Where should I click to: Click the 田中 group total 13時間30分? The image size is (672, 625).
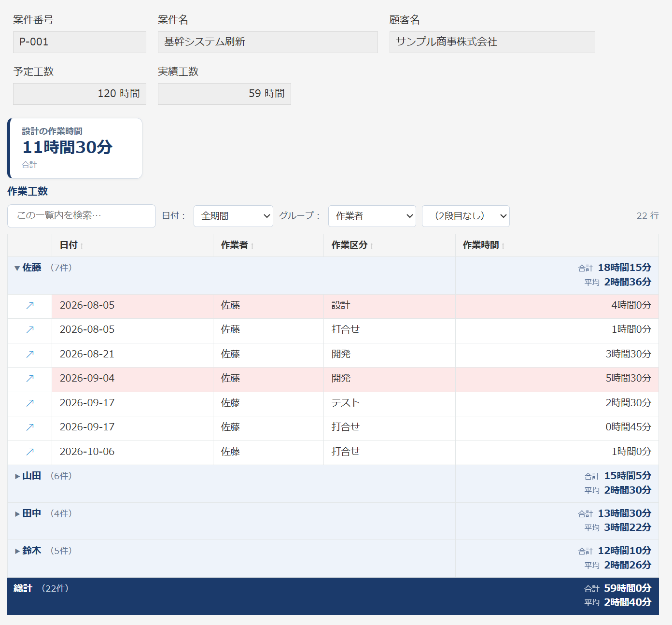point(625,513)
